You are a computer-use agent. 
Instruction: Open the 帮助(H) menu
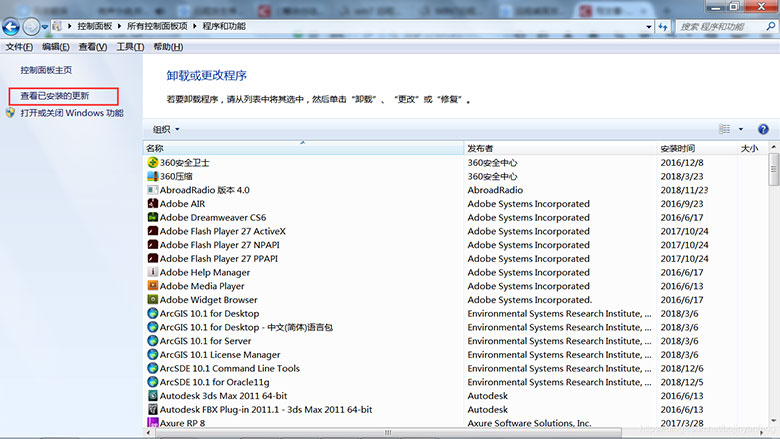[x=168, y=47]
